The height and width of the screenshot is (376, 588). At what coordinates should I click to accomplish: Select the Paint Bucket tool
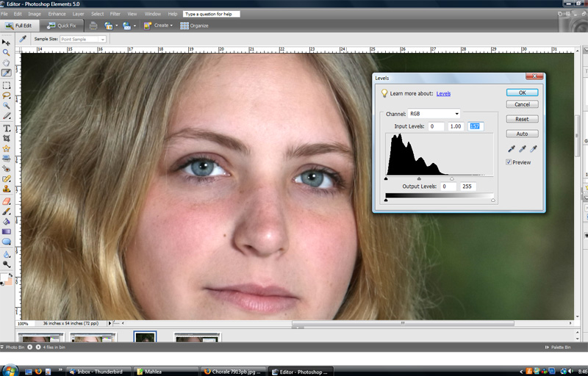pyautogui.click(x=6, y=221)
